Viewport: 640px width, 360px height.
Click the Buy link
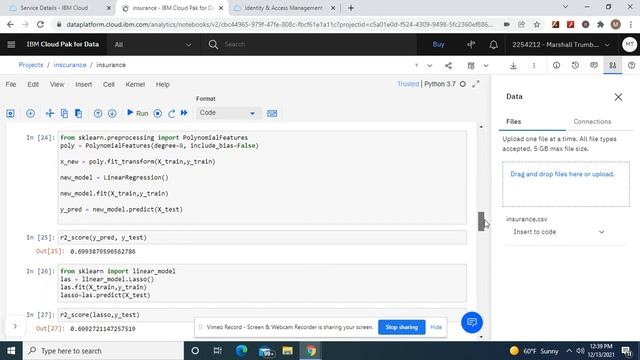click(x=438, y=44)
